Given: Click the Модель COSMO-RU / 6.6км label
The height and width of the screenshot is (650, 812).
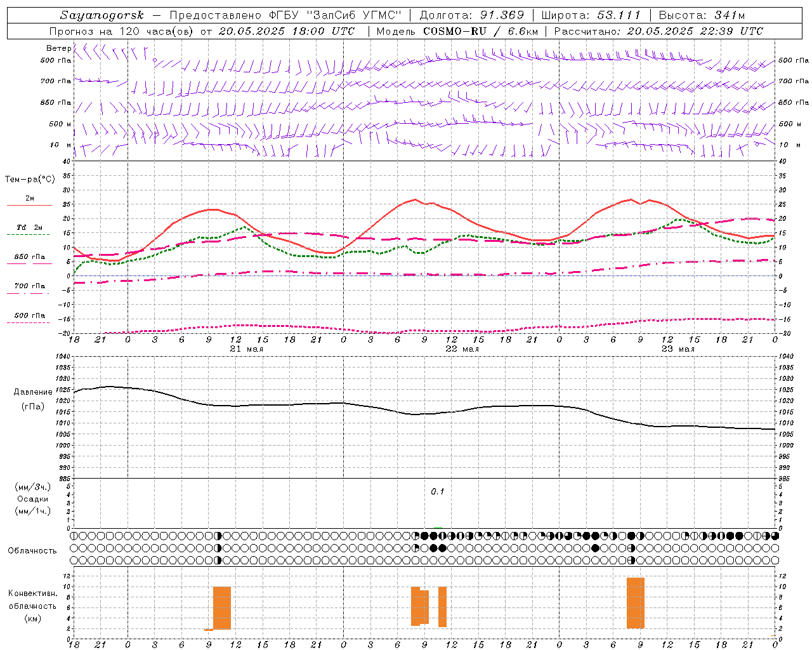Looking at the screenshot, I should point(457,31).
